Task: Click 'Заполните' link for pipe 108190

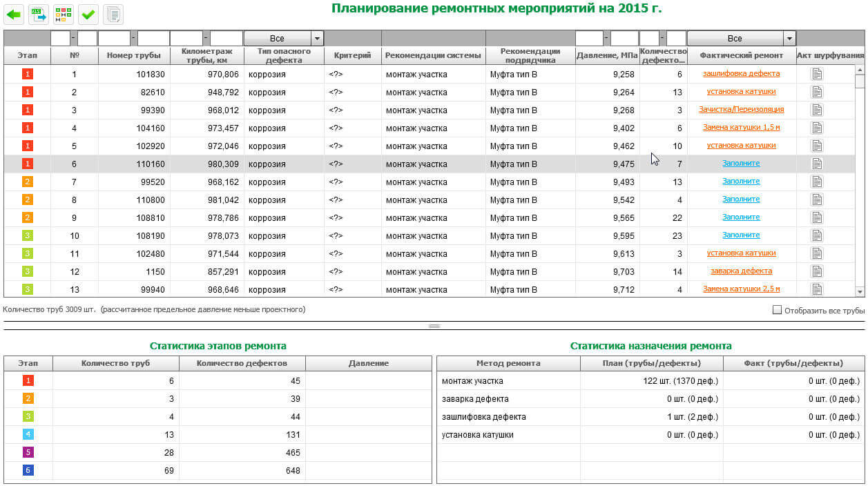Action: 741,235
